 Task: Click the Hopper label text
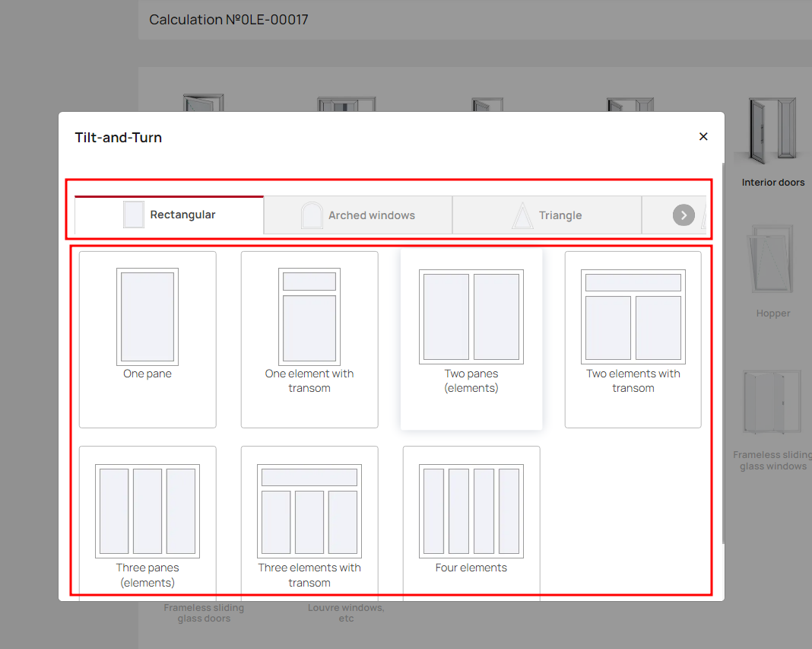coord(772,313)
